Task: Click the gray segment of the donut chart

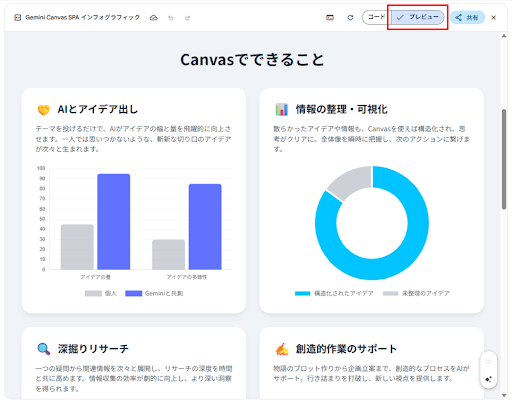Action: point(353,181)
